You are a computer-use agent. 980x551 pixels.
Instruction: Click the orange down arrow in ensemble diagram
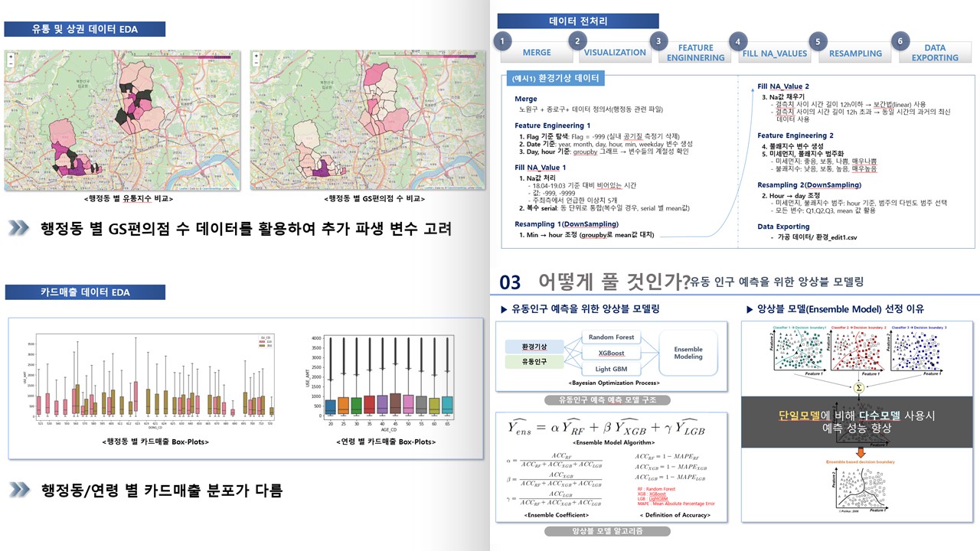(860, 454)
